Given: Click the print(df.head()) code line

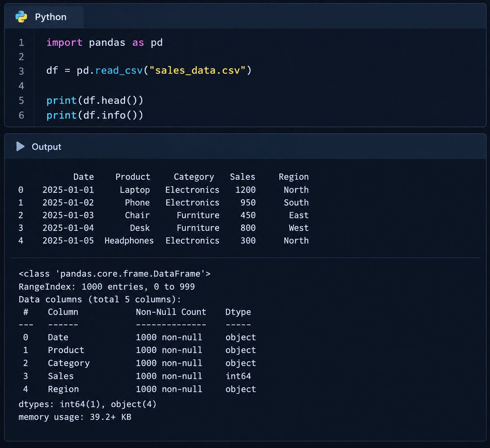Looking at the screenshot, I should tap(95, 100).
